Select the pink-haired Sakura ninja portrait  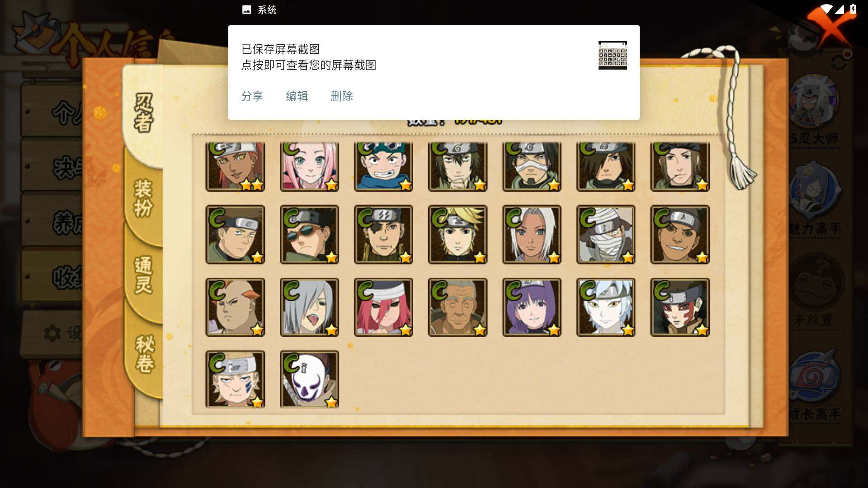click(x=309, y=166)
